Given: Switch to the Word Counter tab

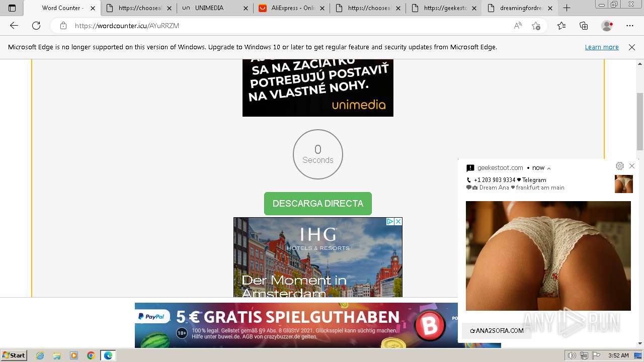Looking at the screenshot, I should pyautogui.click(x=62, y=8).
